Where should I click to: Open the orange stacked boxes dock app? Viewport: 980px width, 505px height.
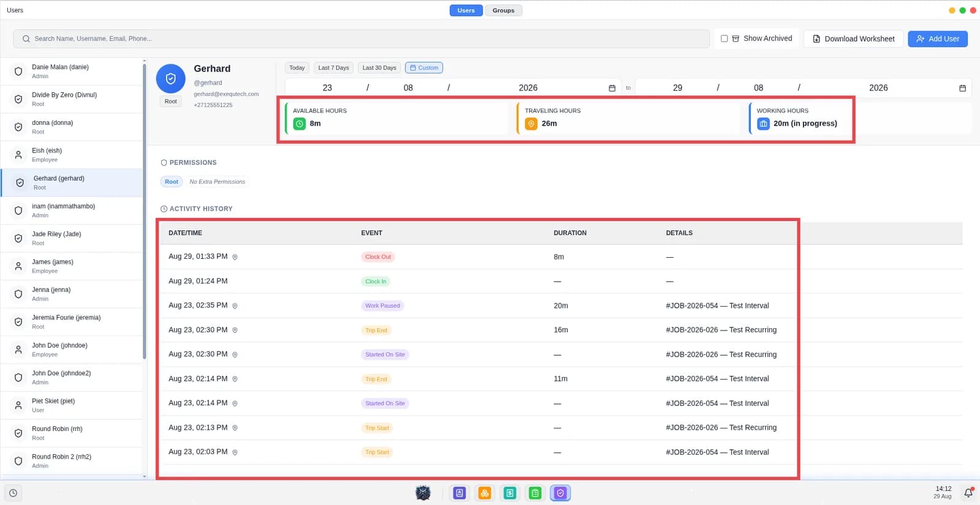tap(484, 493)
